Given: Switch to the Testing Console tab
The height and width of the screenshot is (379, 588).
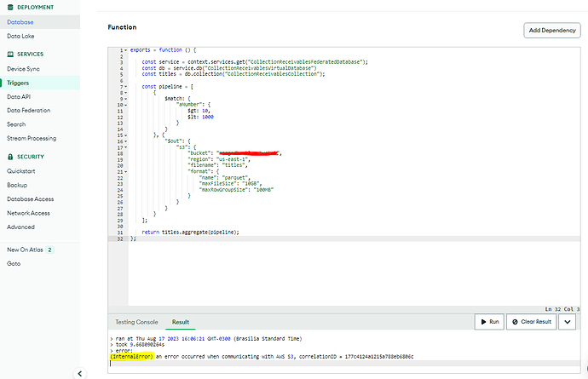Looking at the screenshot, I should point(136,323).
